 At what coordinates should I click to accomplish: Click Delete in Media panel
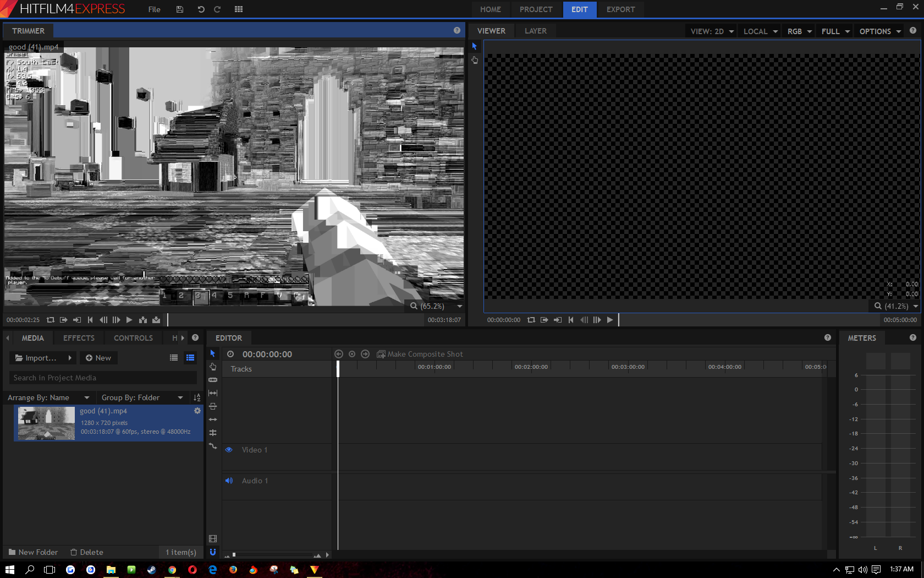pos(87,552)
